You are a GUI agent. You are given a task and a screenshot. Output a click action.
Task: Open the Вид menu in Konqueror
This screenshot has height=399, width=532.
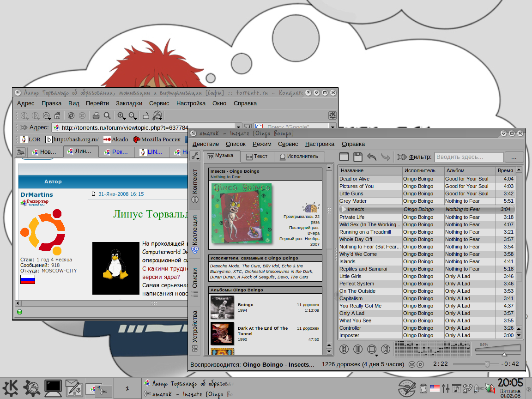[73, 103]
